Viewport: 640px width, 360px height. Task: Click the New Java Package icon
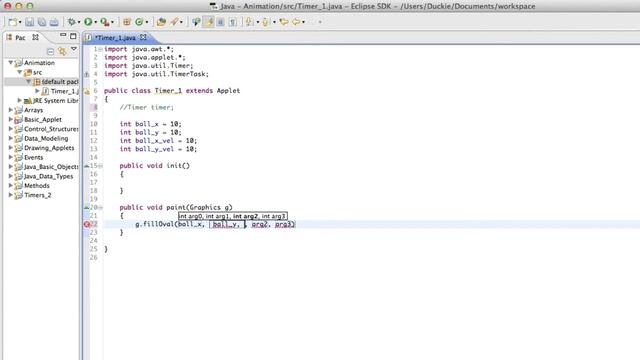(127, 22)
